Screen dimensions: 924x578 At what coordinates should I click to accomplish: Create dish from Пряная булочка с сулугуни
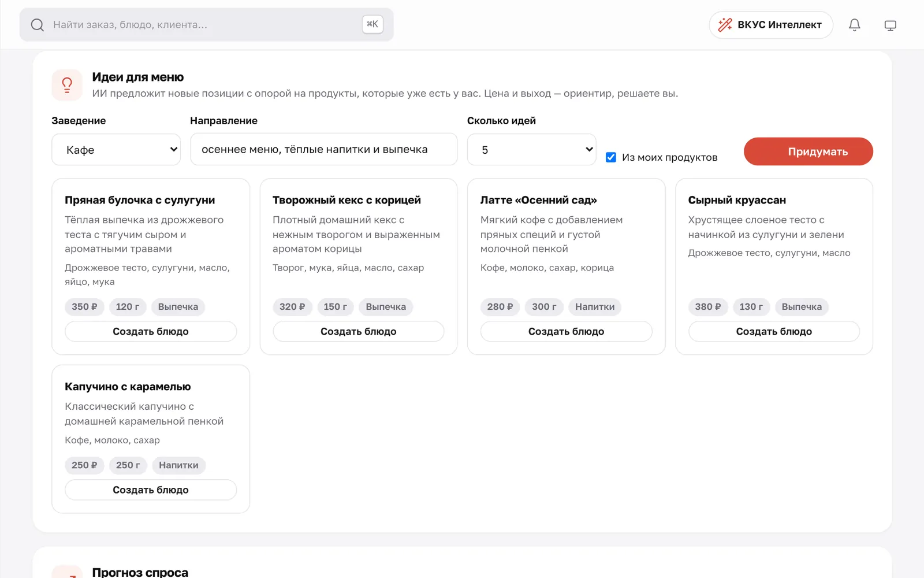point(151,331)
